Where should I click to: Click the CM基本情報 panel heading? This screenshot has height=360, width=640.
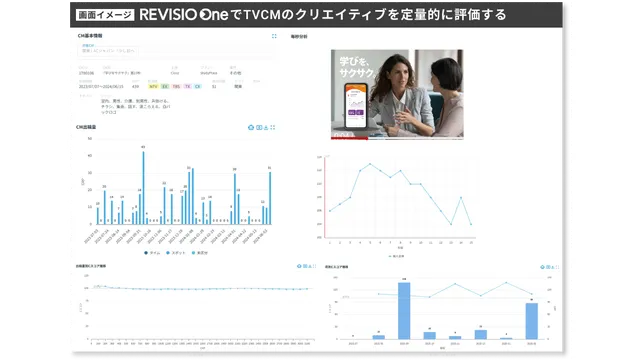[90, 36]
